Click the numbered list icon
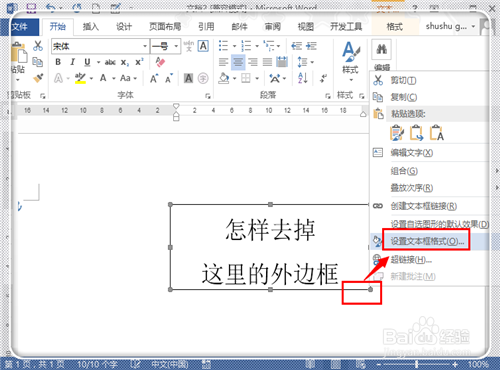The image size is (500, 370). coord(246,46)
